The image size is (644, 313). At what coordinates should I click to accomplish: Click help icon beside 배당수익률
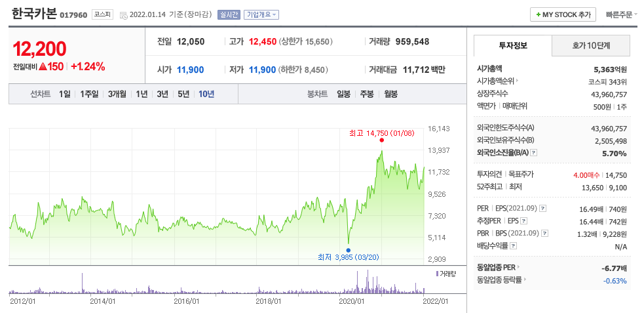pyautogui.click(x=514, y=246)
